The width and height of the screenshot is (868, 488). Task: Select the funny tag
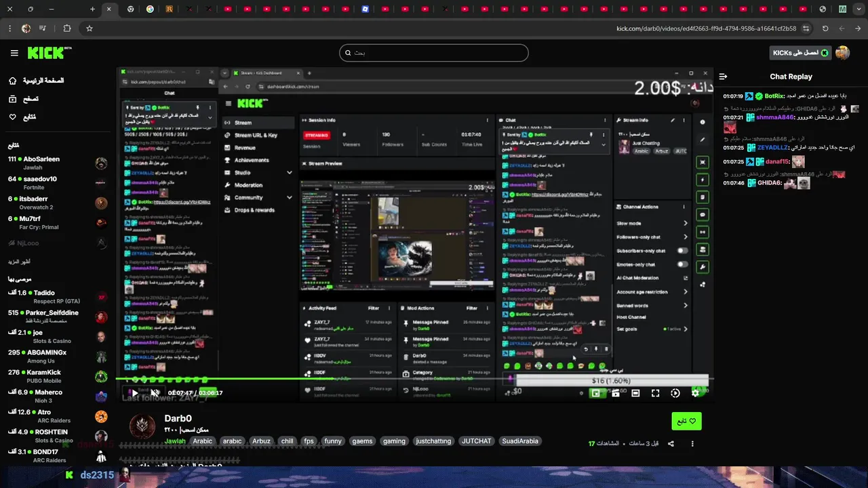pos(333,441)
